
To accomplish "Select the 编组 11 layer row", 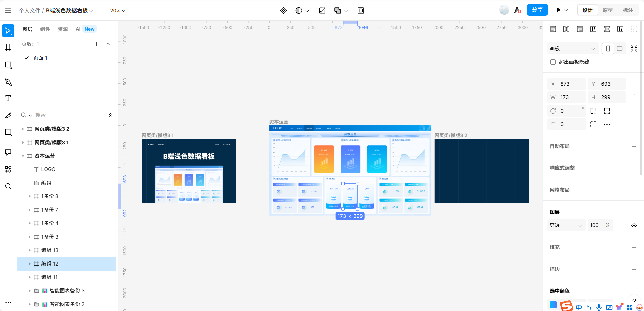I will pos(66,277).
